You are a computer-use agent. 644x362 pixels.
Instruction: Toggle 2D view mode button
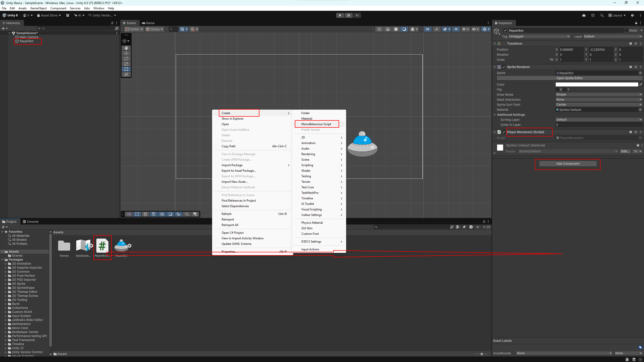tap(427, 29)
